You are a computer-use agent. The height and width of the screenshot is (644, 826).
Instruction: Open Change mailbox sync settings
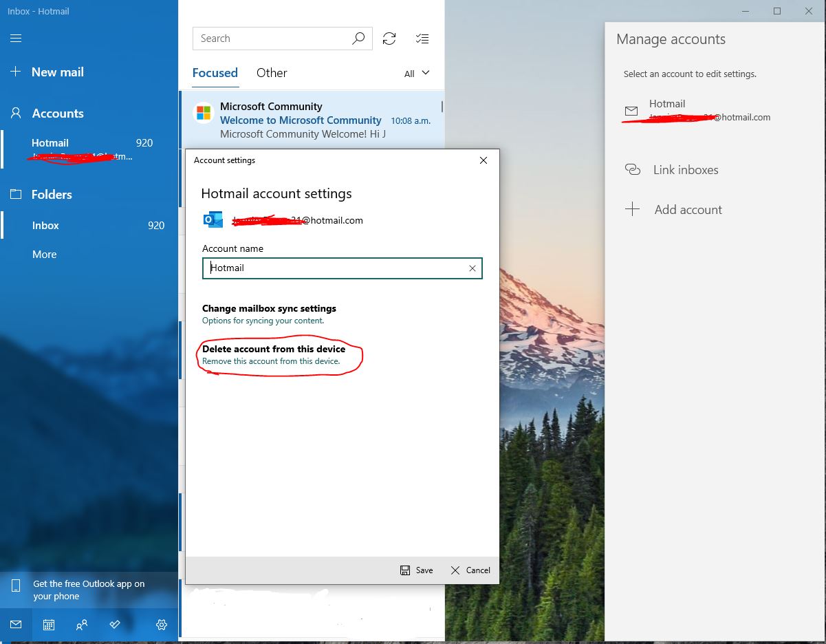[x=269, y=314]
